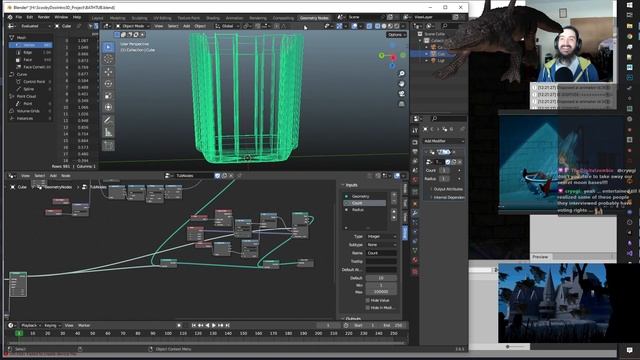Play the timeline animation forward
The height and width of the screenshot is (360, 640).
214,325
